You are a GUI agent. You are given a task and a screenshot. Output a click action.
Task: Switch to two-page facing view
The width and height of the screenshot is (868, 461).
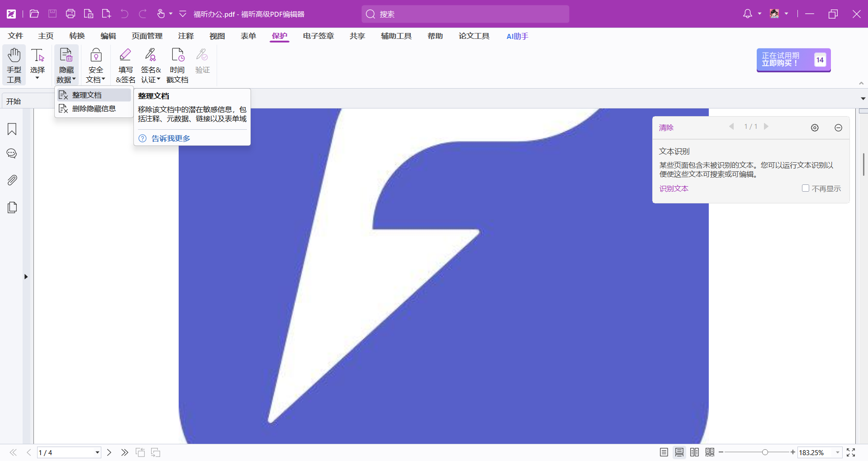pos(694,452)
